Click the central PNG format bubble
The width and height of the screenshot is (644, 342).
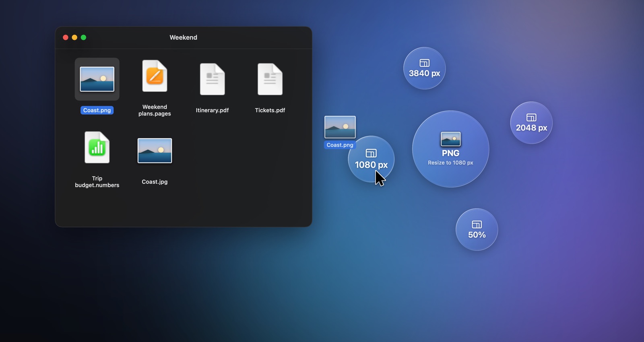click(450, 149)
